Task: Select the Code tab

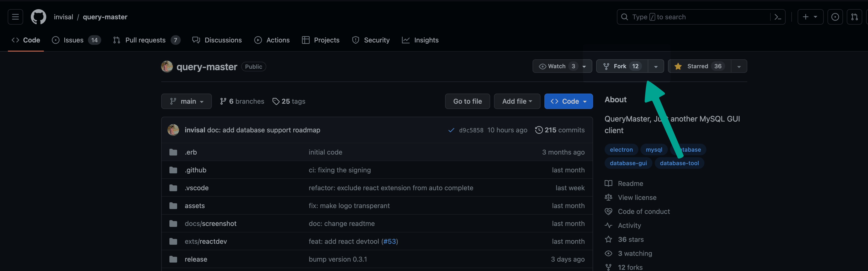Action: [x=26, y=40]
